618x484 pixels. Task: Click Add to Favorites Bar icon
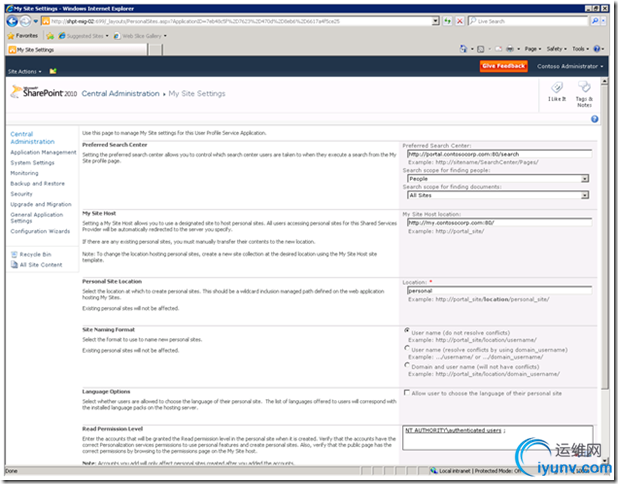[50, 36]
